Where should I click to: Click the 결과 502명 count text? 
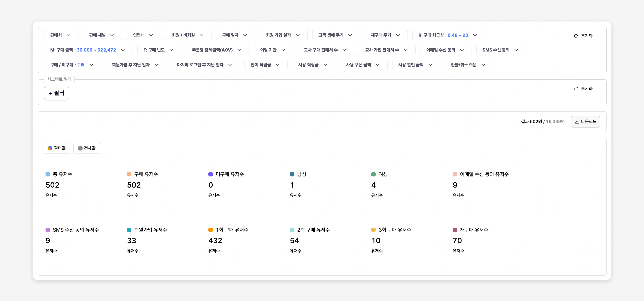click(531, 121)
